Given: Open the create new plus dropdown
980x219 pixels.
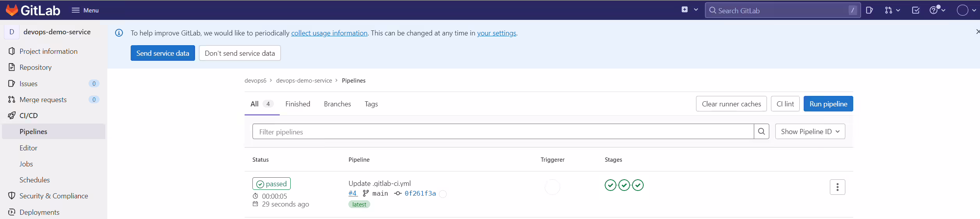Looking at the screenshot, I should tap(689, 10).
